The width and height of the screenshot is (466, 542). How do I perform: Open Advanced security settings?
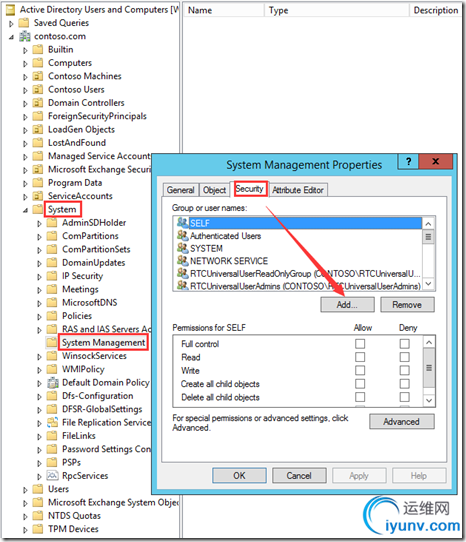coord(401,421)
